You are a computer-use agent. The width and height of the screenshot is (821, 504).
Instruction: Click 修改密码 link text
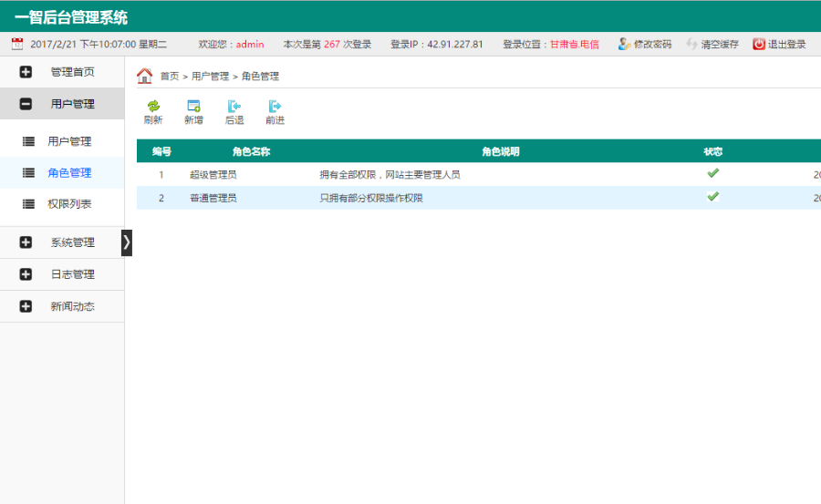652,45
